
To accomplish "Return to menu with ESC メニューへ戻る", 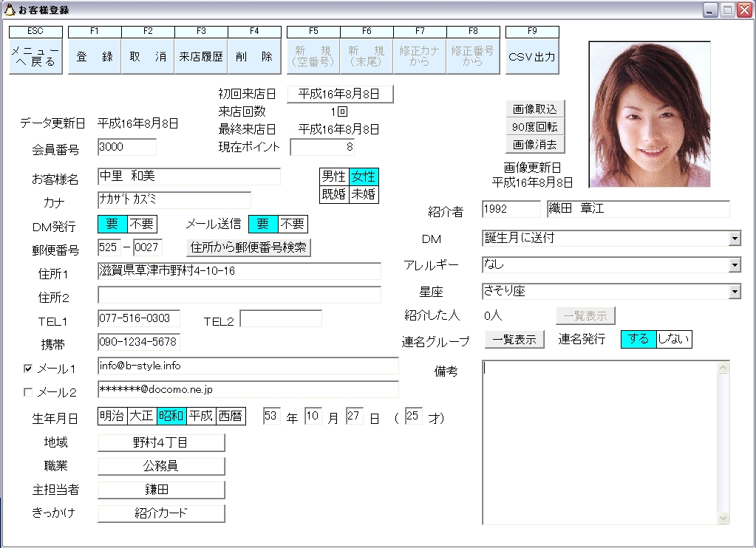I will point(35,56).
